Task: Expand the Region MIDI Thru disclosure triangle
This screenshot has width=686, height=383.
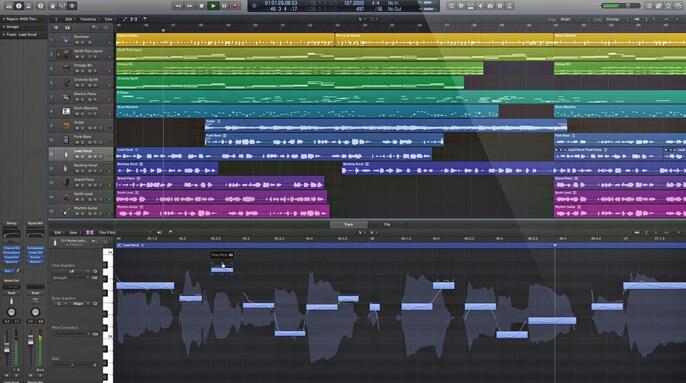Action: pyautogui.click(x=4, y=19)
